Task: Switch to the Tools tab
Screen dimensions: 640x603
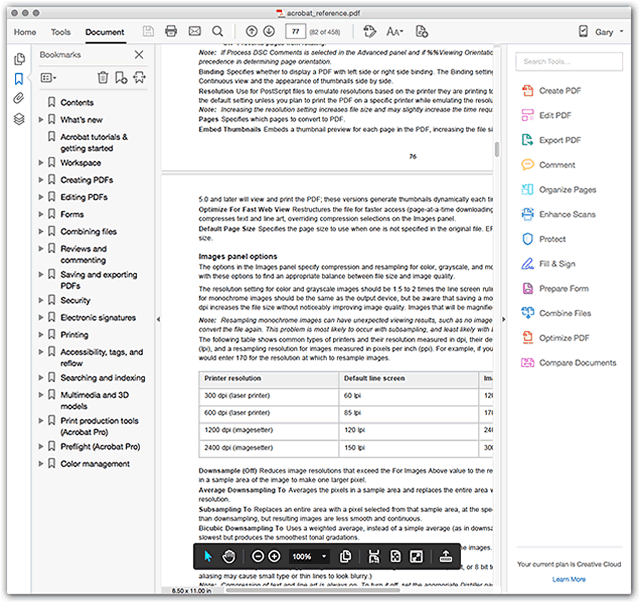Action: 60,32
